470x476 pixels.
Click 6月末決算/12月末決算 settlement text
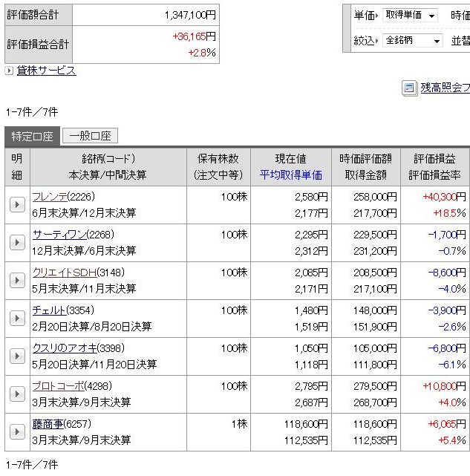(84, 213)
